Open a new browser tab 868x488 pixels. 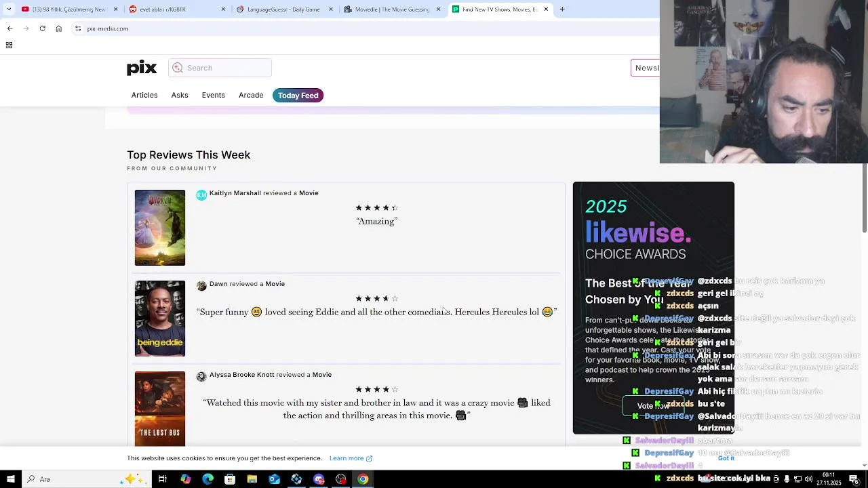[562, 9]
